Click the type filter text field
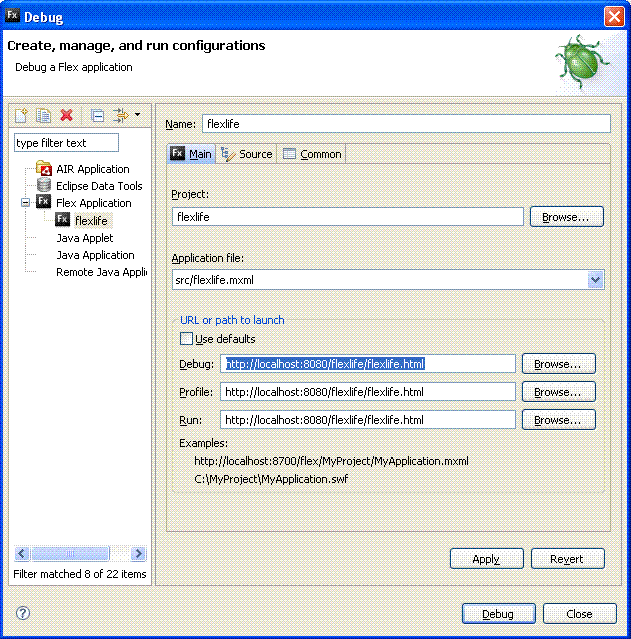The width and height of the screenshot is (631, 639). tap(66, 143)
